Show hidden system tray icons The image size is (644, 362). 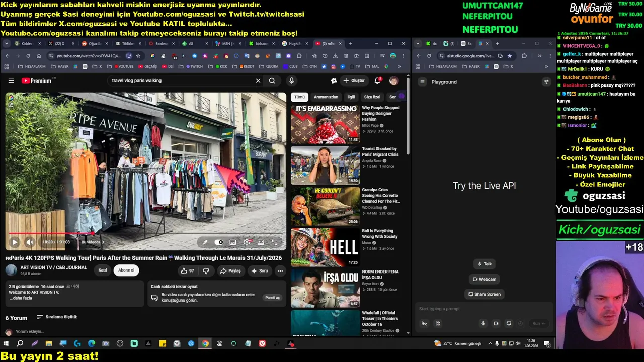[x=490, y=344]
